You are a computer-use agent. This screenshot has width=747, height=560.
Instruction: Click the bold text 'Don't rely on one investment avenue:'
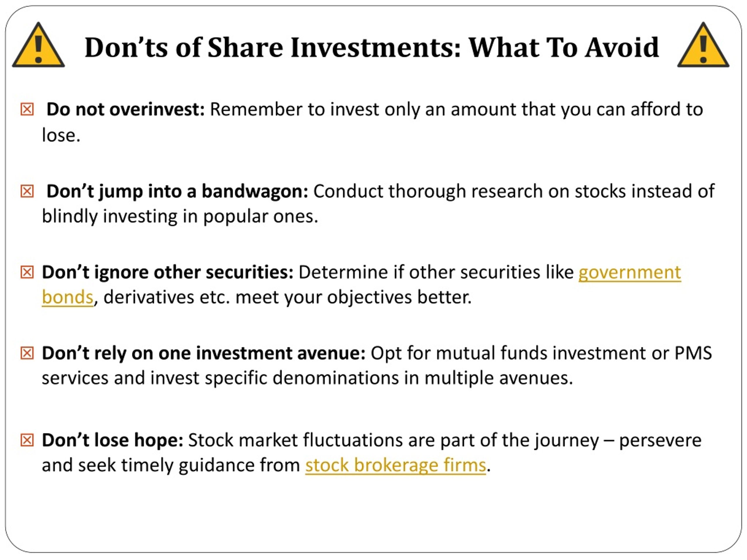pos(204,353)
